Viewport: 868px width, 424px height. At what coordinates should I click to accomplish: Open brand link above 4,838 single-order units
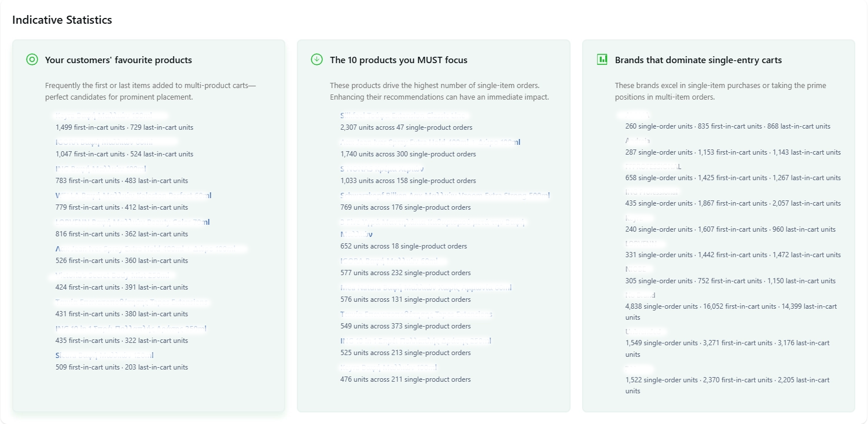coord(640,295)
